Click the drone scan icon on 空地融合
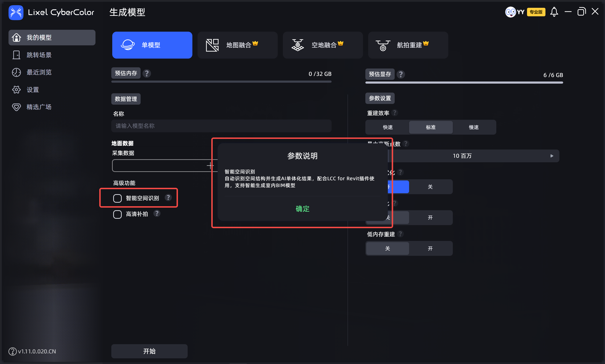Viewport: 605px width, 364px height. coord(298,45)
